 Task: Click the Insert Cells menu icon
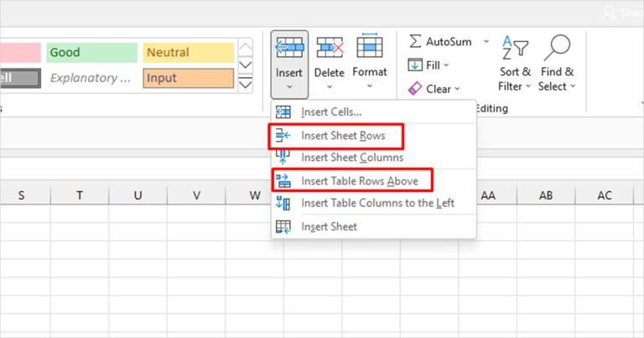(x=283, y=112)
